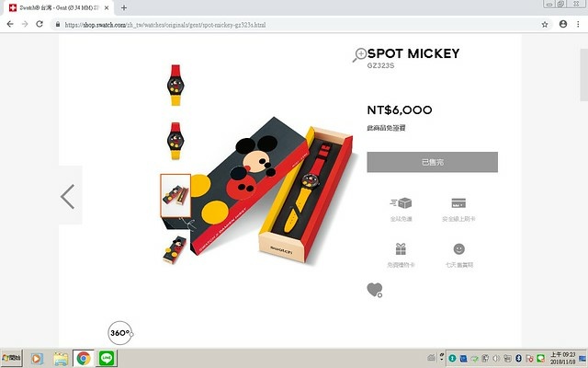Open a new browser tab
This screenshot has height=368, width=588.
[124, 7]
